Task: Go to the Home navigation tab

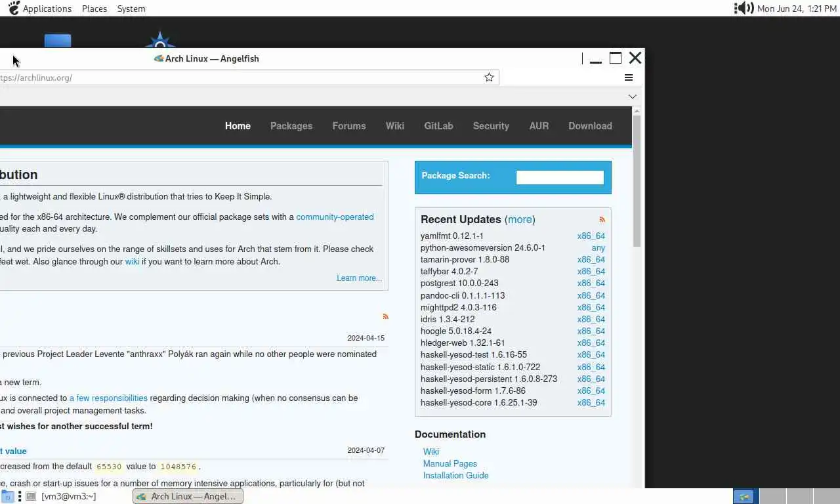Action: [x=238, y=126]
